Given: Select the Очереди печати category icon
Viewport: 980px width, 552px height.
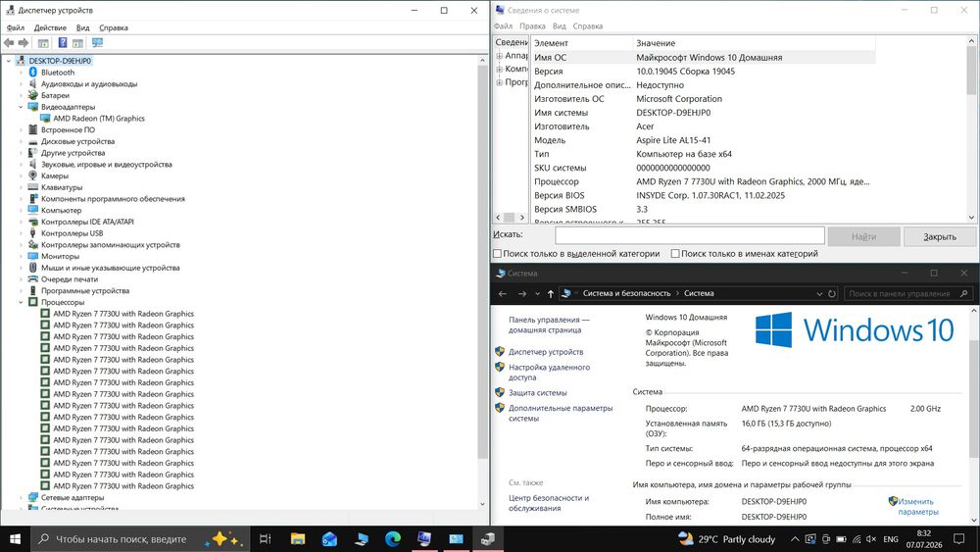Looking at the screenshot, I should tap(33, 279).
